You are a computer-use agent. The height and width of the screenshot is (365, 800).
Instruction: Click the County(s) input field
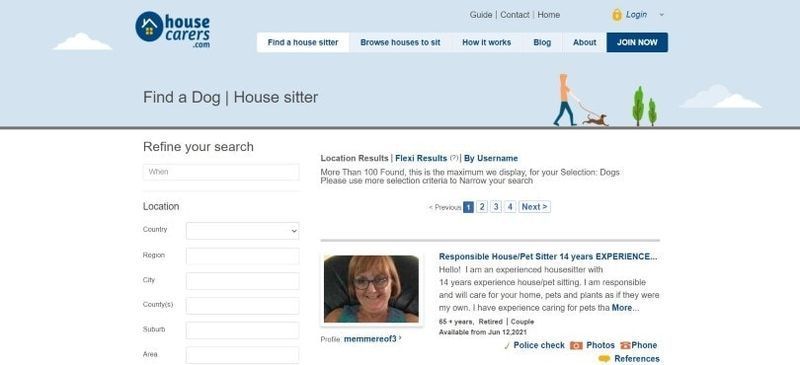pos(242,306)
